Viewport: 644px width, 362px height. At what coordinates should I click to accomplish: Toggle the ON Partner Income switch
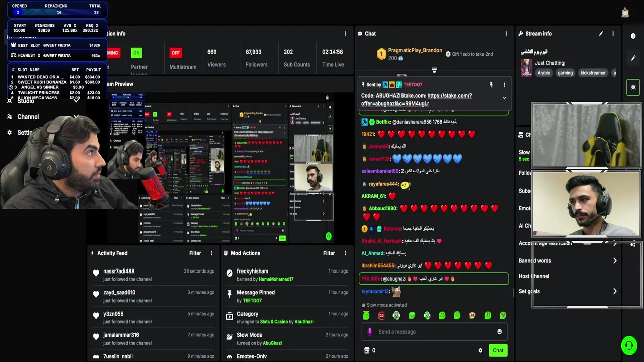[x=136, y=53]
